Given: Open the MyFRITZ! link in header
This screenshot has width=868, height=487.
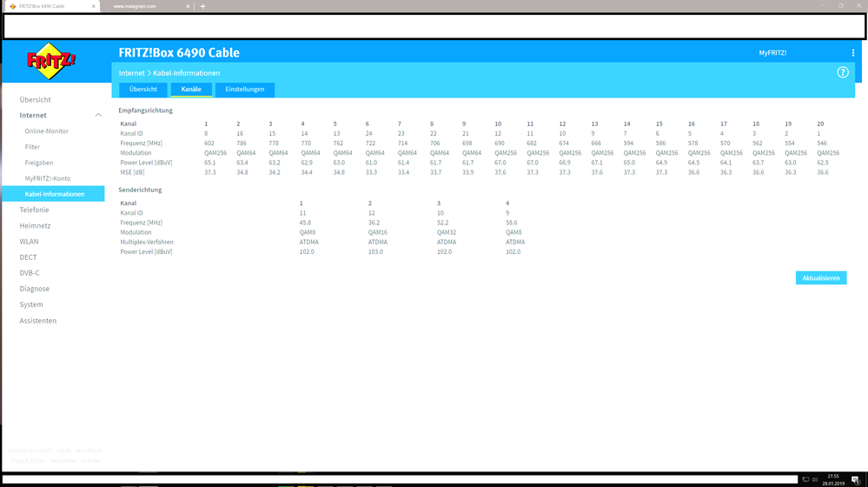Looking at the screenshot, I should pyautogui.click(x=772, y=53).
